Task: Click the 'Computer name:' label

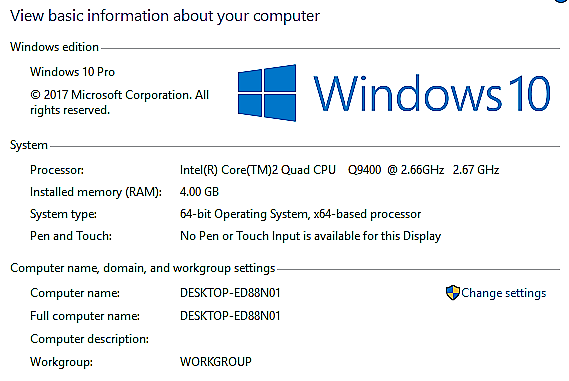Action: pyautogui.click(x=75, y=293)
